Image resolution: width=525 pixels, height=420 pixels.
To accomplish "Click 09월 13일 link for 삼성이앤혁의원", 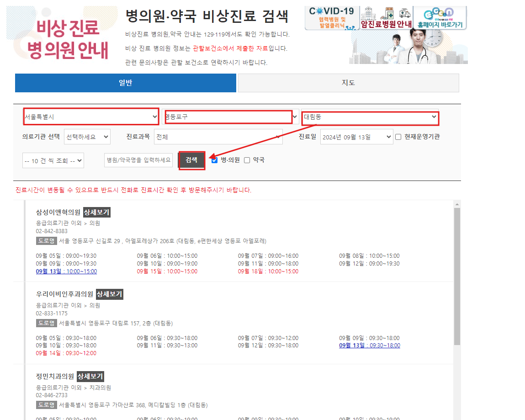I will [x=66, y=271].
